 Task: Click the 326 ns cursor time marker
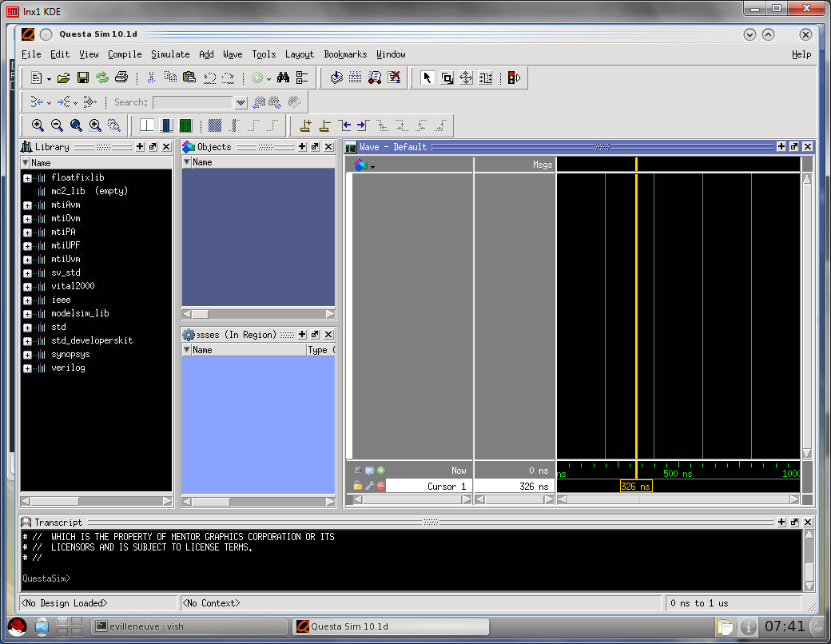point(635,486)
